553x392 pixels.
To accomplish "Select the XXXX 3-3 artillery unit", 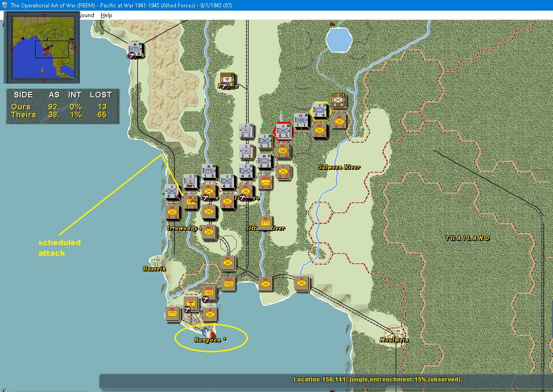I will [265, 182].
